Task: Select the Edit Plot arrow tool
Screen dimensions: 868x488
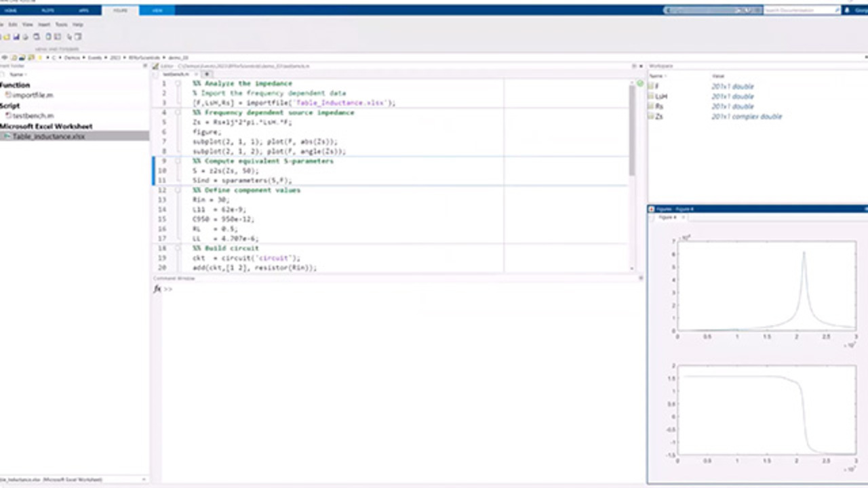Action: [x=70, y=37]
